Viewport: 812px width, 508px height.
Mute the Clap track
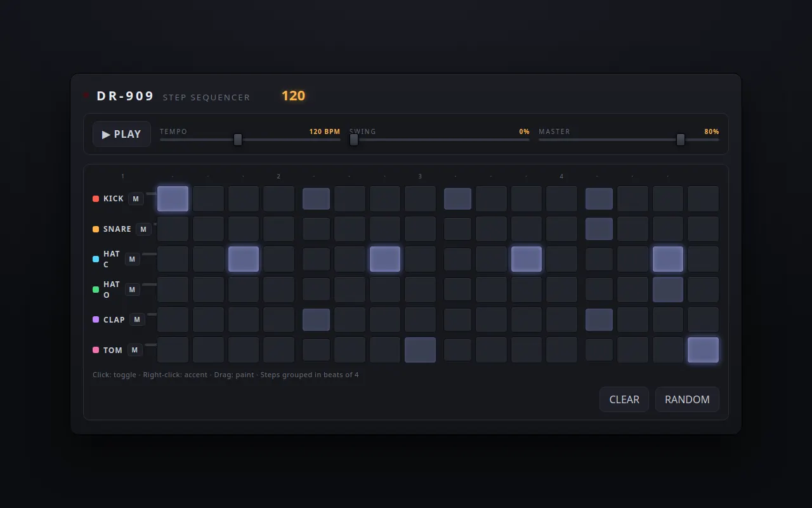(138, 319)
